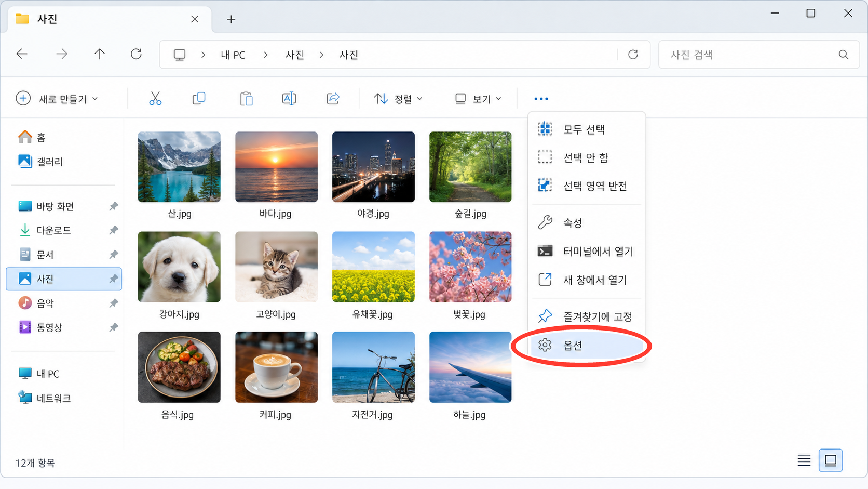Close the 사진 tab
The image size is (868, 489).
click(195, 19)
